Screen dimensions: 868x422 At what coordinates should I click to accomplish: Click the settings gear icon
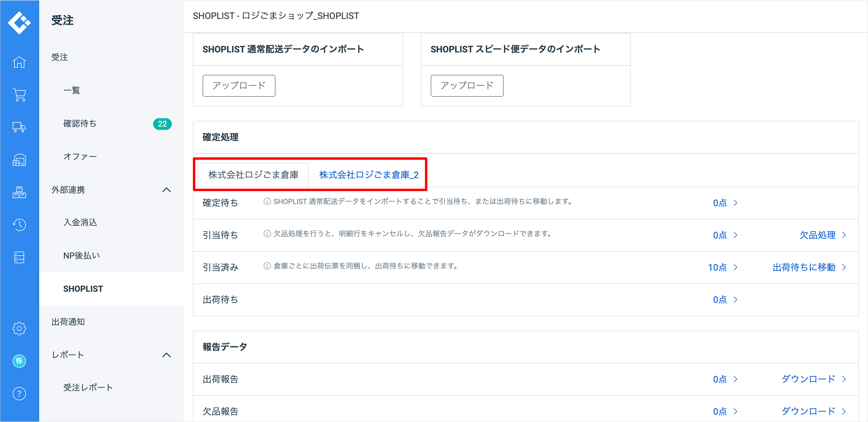pos(19,328)
